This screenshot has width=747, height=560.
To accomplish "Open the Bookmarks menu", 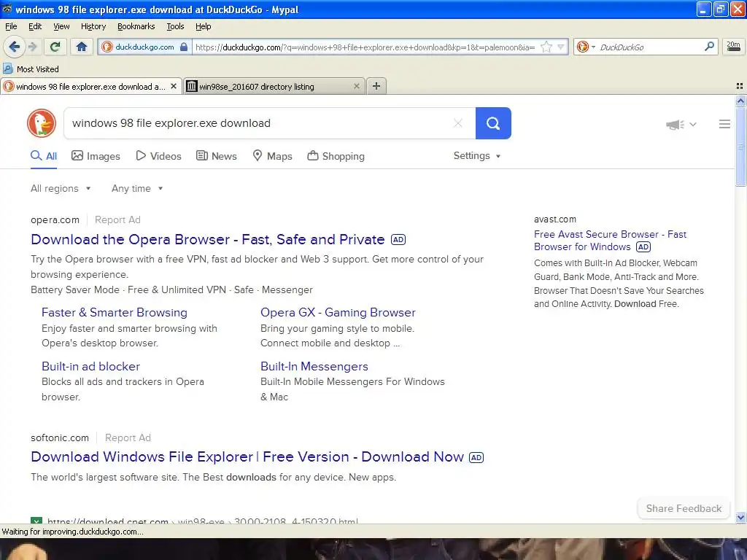I will pos(136,26).
